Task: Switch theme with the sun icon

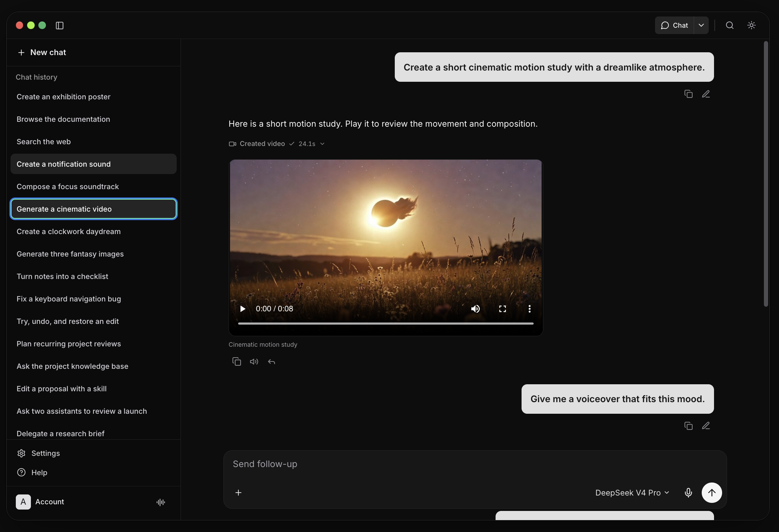Action: pos(751,25)
